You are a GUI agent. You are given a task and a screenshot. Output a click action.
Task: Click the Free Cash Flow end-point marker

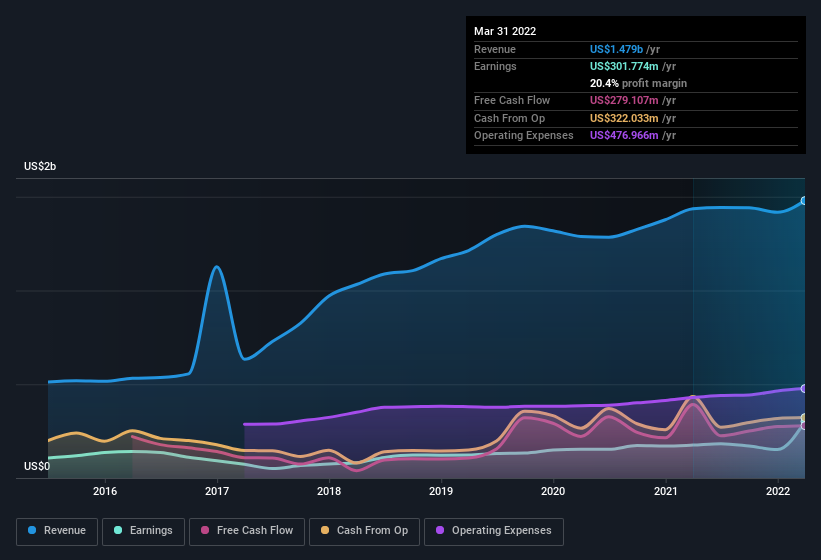[804, 425]
